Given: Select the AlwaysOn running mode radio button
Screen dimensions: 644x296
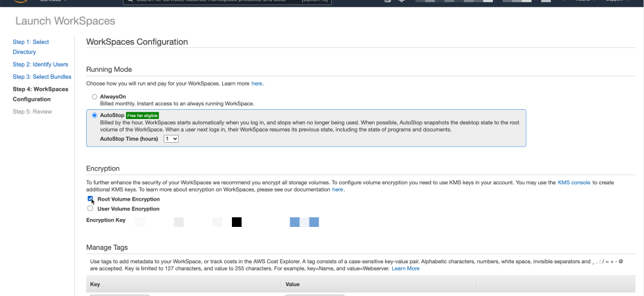Looking at the screenshot, I should [x=95, y=97].
